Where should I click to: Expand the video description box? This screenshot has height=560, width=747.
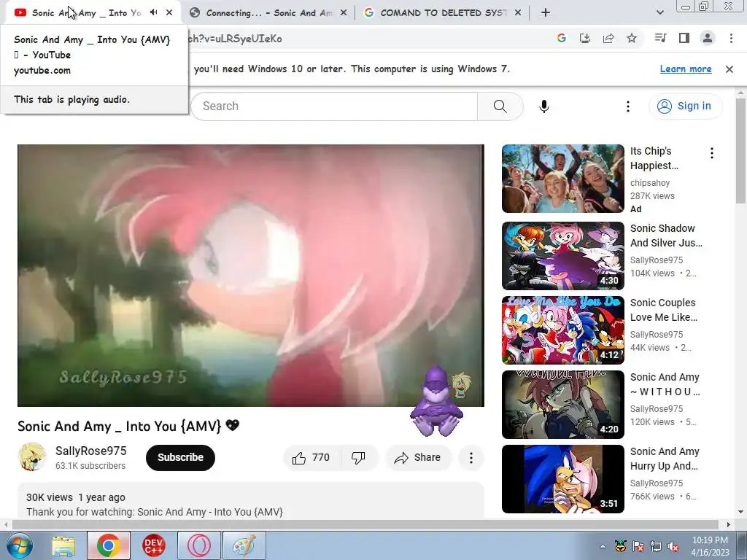(x=251, y=501)
